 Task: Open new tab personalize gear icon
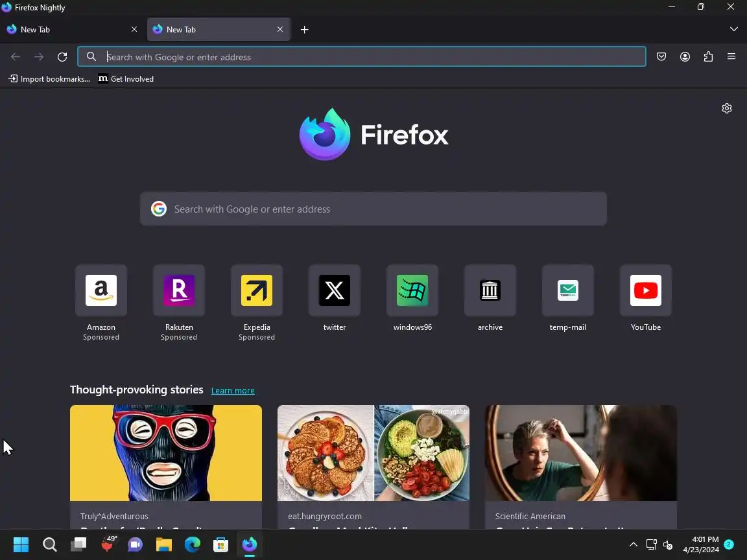(x=726, y=108)
